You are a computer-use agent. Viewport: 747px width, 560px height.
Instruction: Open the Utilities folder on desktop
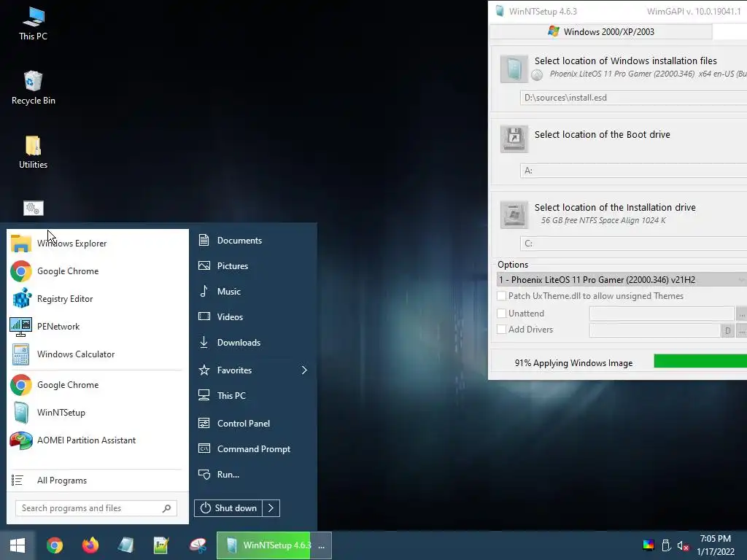coord(33,152)
